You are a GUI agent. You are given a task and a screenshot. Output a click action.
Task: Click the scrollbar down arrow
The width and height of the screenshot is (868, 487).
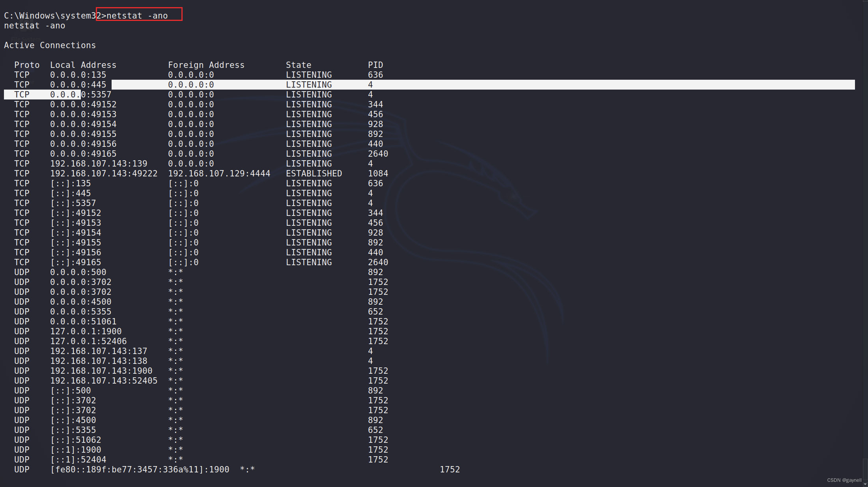865,484
